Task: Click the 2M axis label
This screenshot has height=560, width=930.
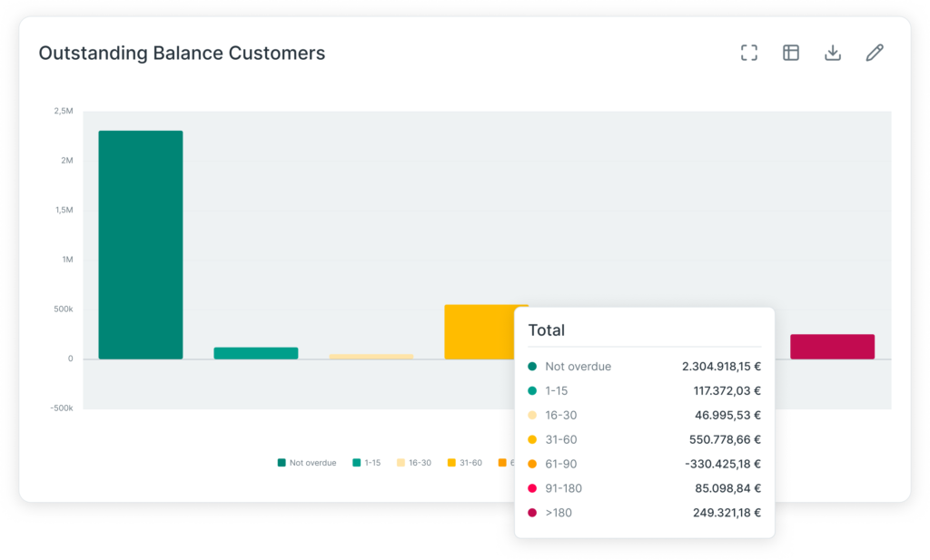Action: (x=67, y=161)
